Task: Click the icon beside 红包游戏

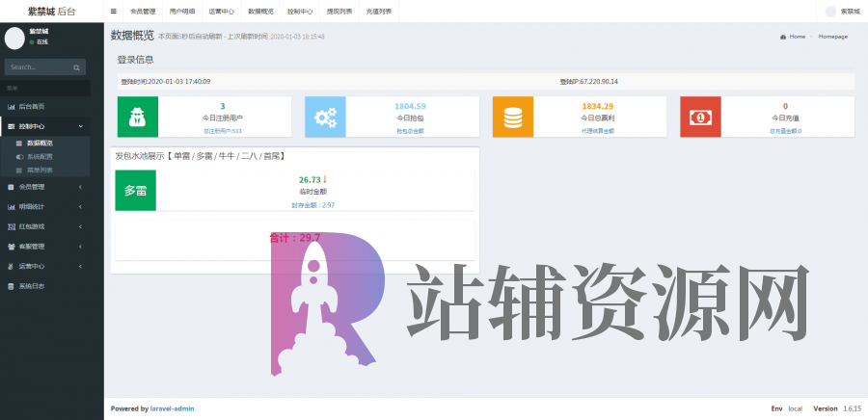Action: click(x=11, y=226)
